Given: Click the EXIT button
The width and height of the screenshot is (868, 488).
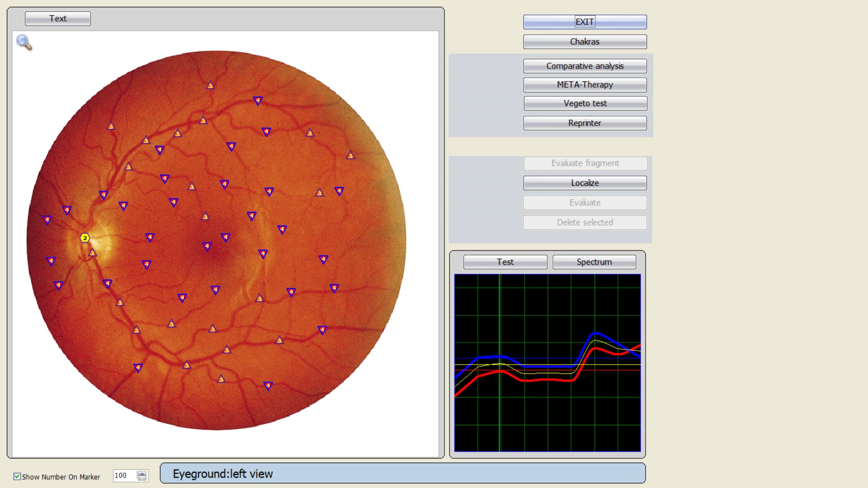Looking at the screenshot, I should pyautogui.click(x=585, y=22).
